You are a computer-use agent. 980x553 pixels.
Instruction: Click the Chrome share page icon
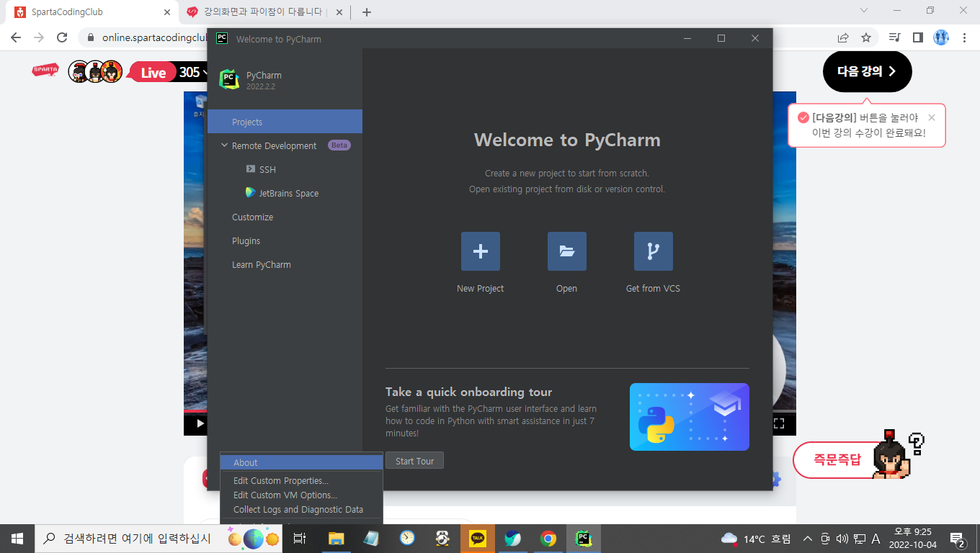pyautogui.click(x=843, y=37)
